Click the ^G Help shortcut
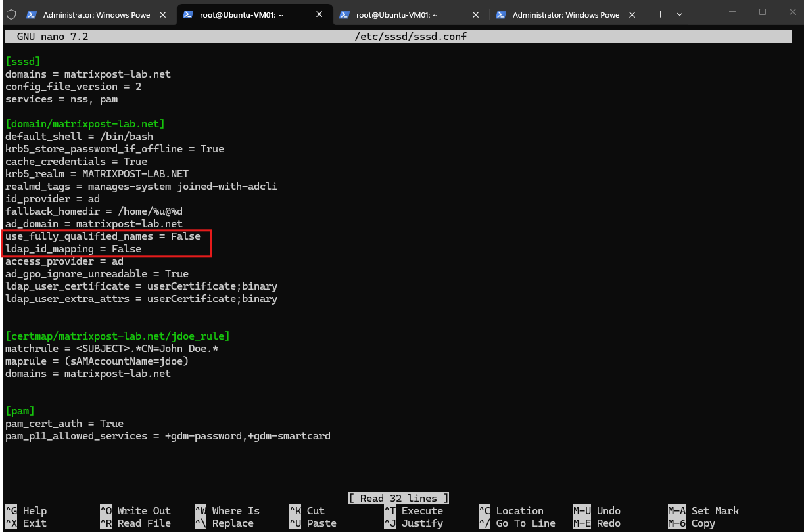 point(26,510)
